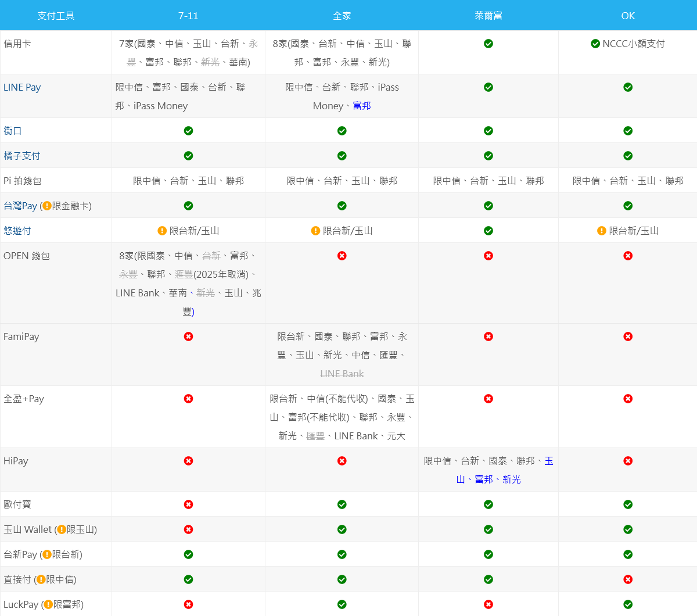Open the 富邦 link in LINE Pay 全家 cell
This screenshot has height=616, width=697.
[362, 106]
